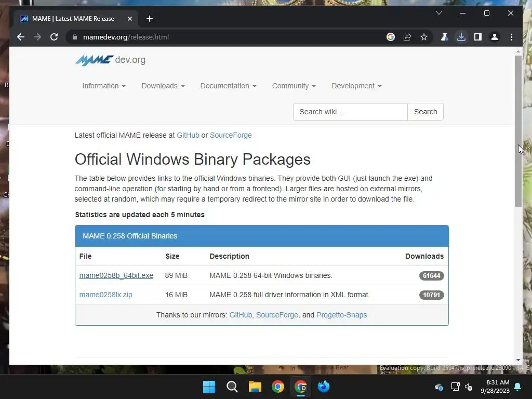Open Firefox from the taskbar
This screenshot has height=399, width=532.
click(324, 387)
